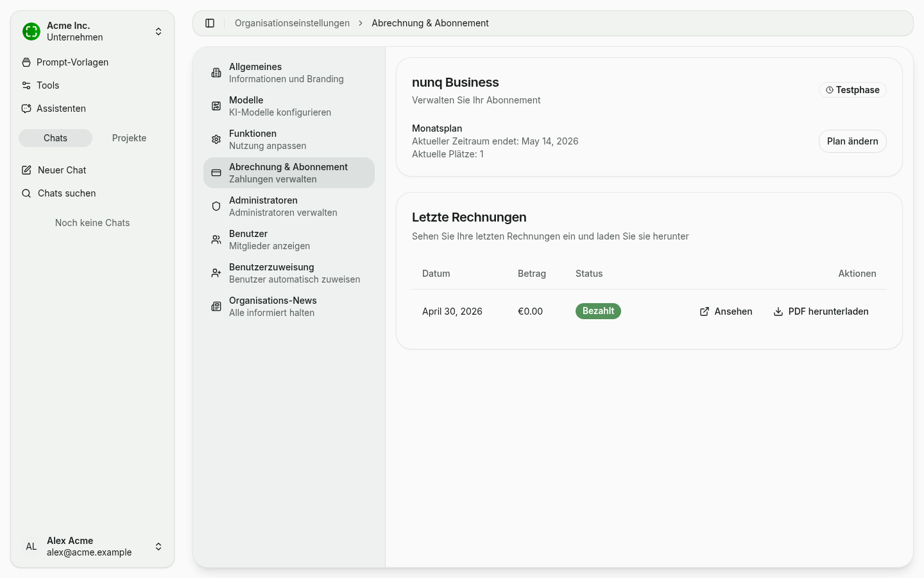Image resolution: width=924 pixels, height=578 pixels.
Task: Click the clock icon in Testphase badge
Action: point(830,90)
